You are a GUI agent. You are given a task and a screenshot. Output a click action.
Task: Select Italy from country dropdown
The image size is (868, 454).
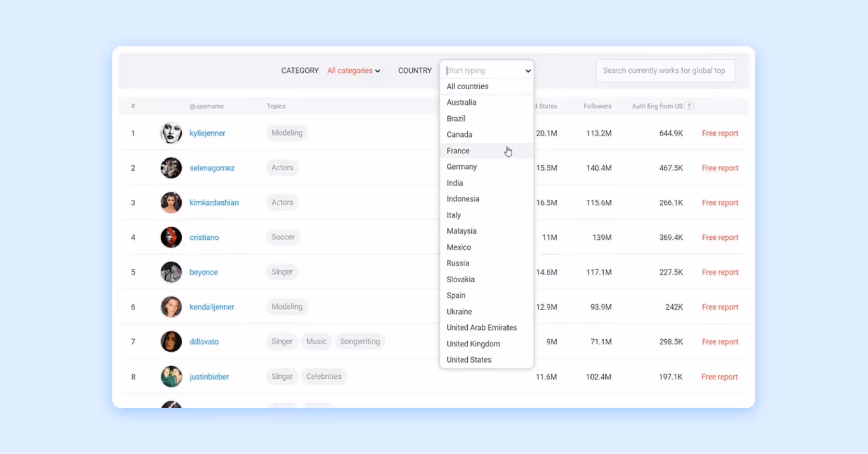pos(487,215)
